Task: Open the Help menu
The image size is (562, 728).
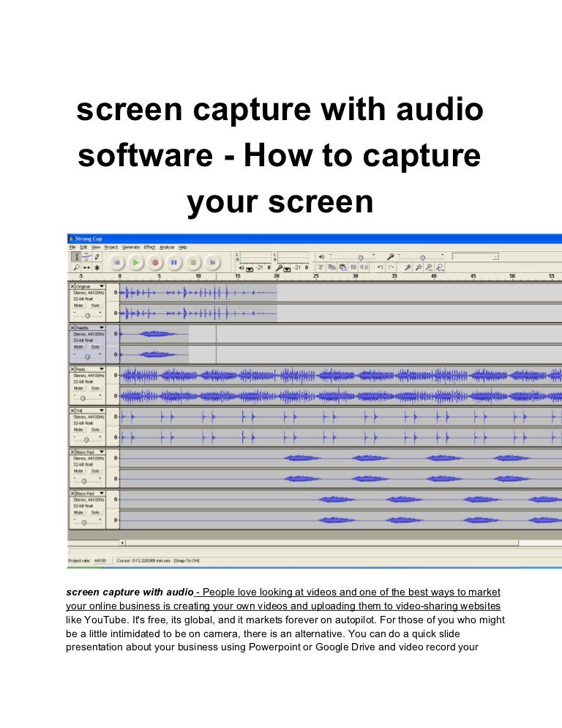Action: point(183,247)
